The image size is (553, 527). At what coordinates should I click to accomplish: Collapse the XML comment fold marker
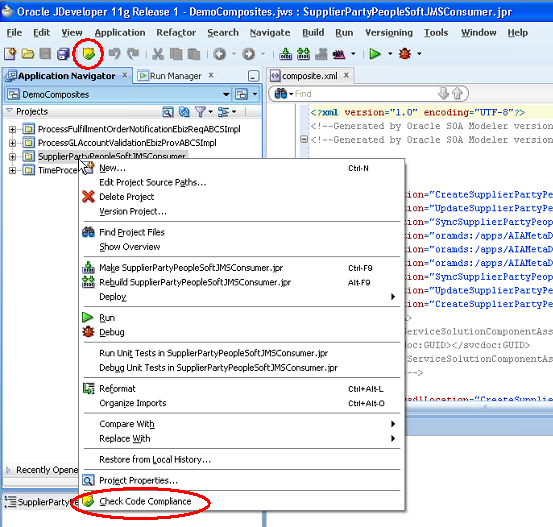coord(304,139)
